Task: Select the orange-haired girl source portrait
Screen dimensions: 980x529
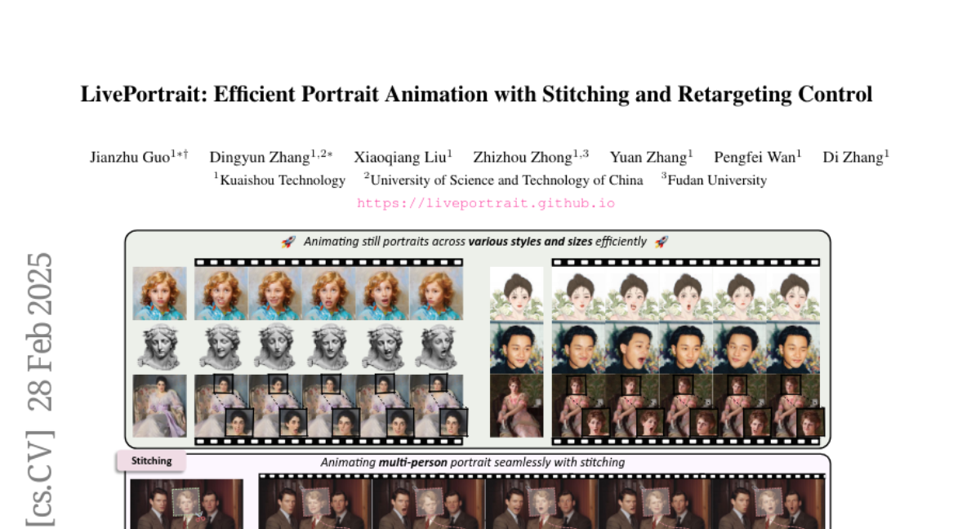Action: tap(160, 293)
